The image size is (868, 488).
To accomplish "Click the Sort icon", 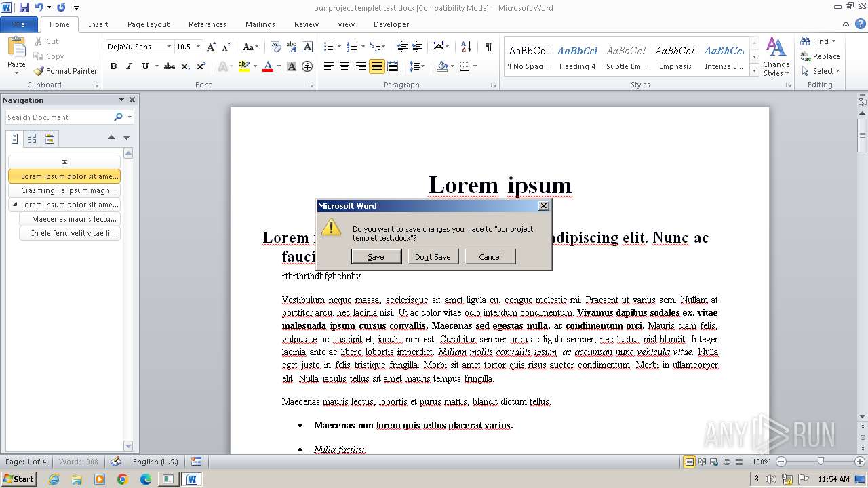I will [x=466, y=47].
